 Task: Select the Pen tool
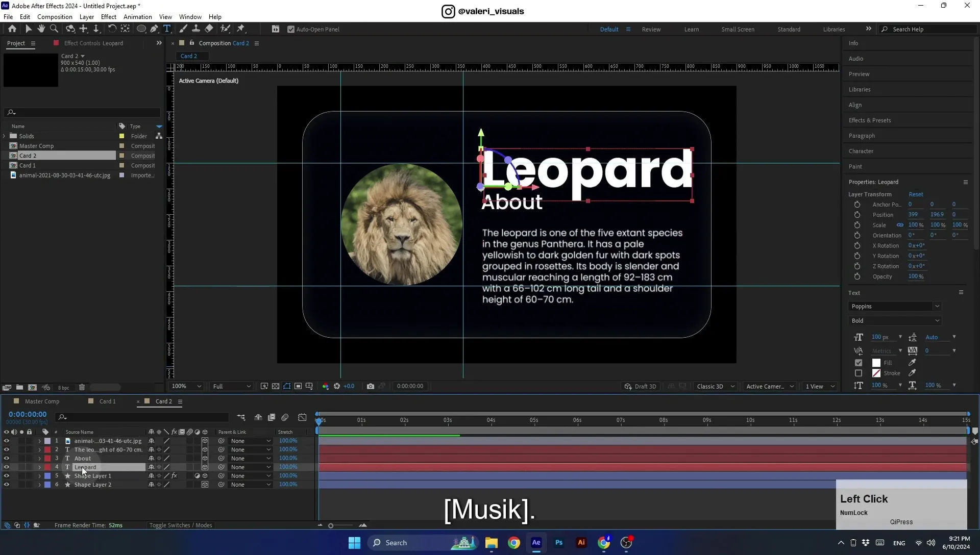[154, 29]
